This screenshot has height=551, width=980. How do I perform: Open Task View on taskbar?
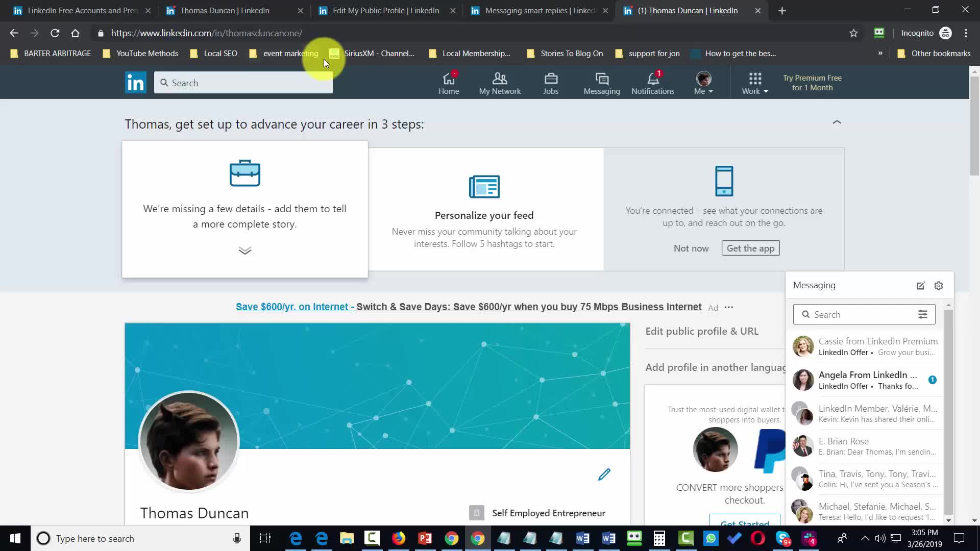tap(265, 538)
